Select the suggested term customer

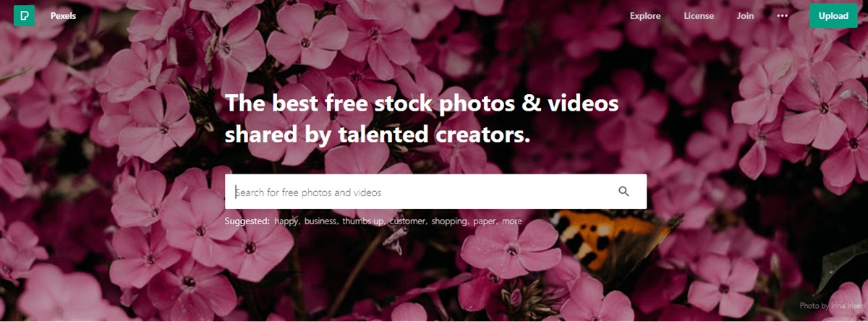(x=408, y=221)
